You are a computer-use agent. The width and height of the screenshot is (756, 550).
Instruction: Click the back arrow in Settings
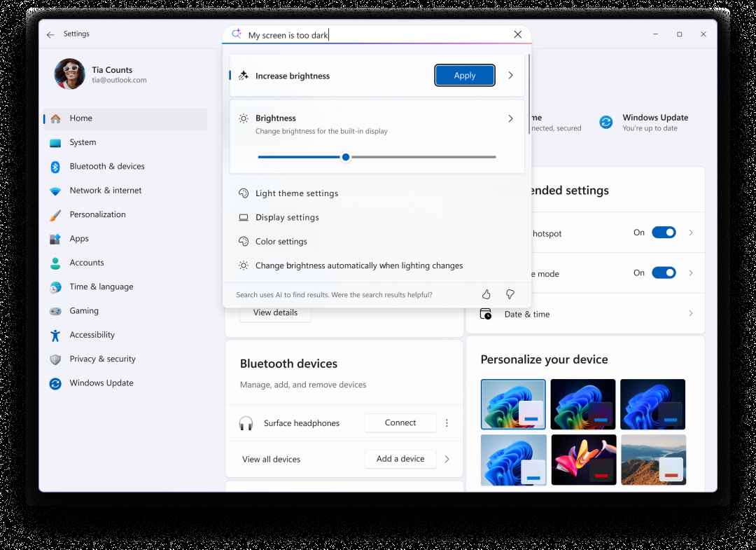point(50,34)
